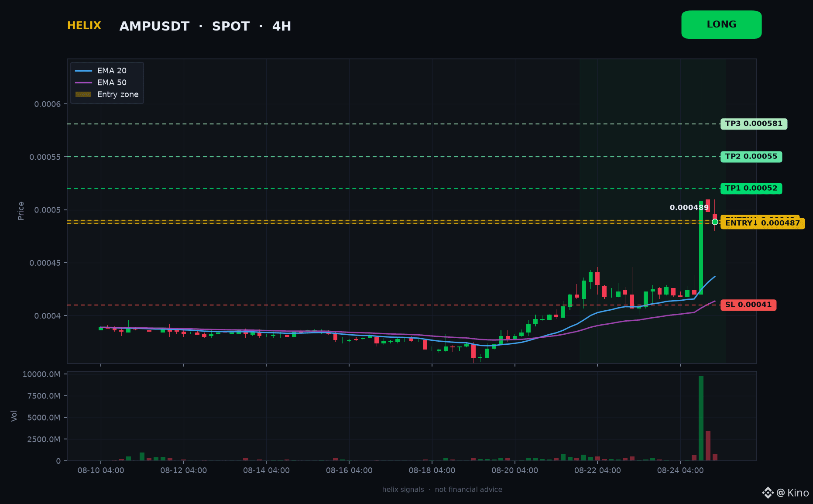Click the helix signals disclaimer footer text
This screenshot has width=813, height=504.
[x=442, y=490]
